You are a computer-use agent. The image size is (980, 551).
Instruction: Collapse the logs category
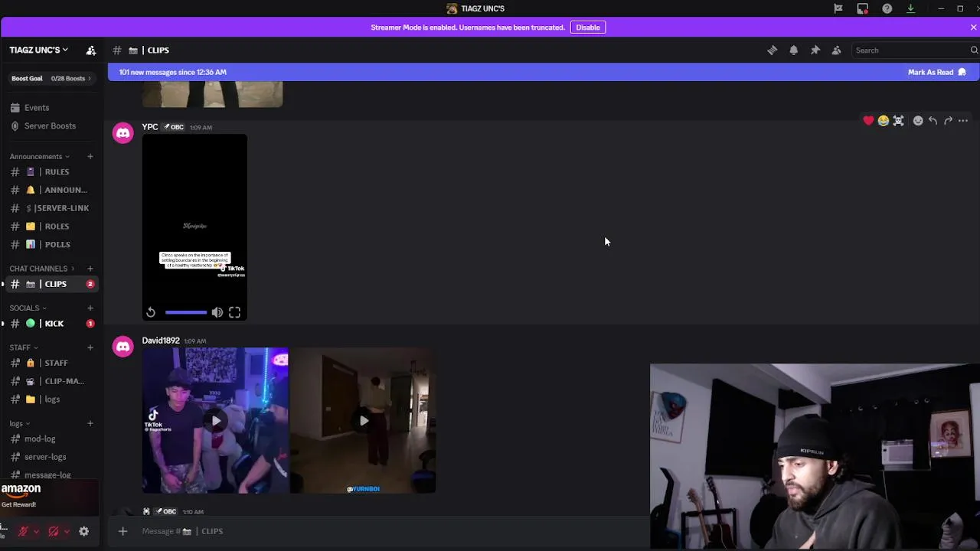19,424
